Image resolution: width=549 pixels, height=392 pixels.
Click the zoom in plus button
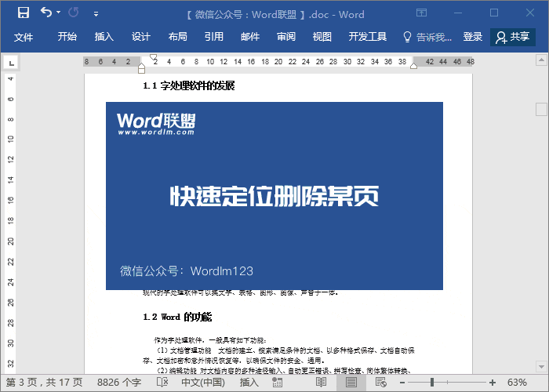(493, 383)
